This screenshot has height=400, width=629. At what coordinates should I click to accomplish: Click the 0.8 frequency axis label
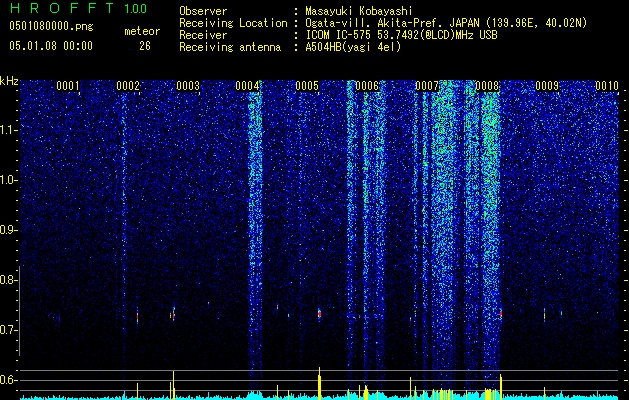coord(7,280)
